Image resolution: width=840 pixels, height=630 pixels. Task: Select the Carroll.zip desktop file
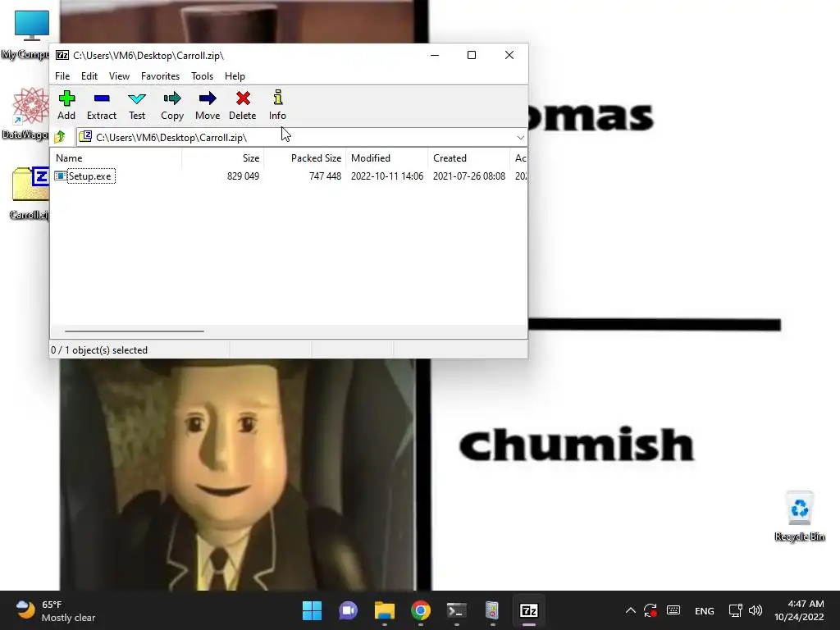(x=29, y=193)
